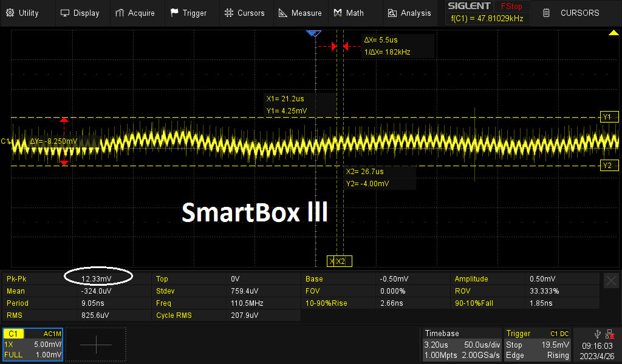Click the ΔY= -8.250mV readout
Image resolution: width=622 pixels, height=364 pixels.
(53, 141)
